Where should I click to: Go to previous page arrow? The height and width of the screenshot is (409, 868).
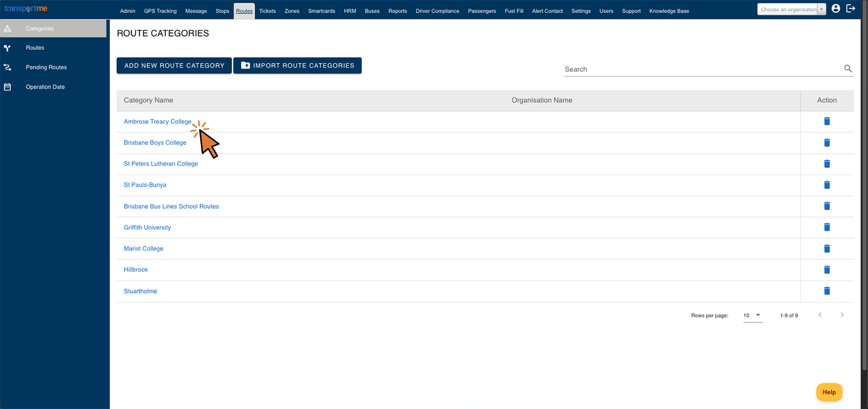tap(820, 315)
